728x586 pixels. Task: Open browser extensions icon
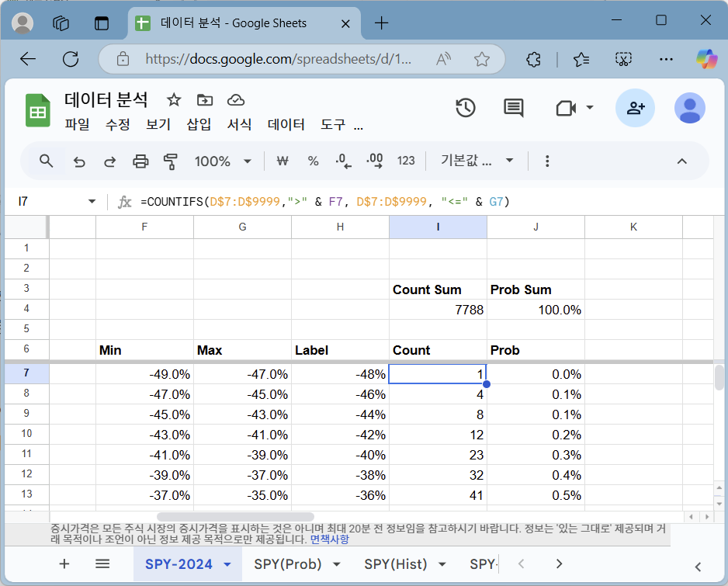click(x=533, y=60)
